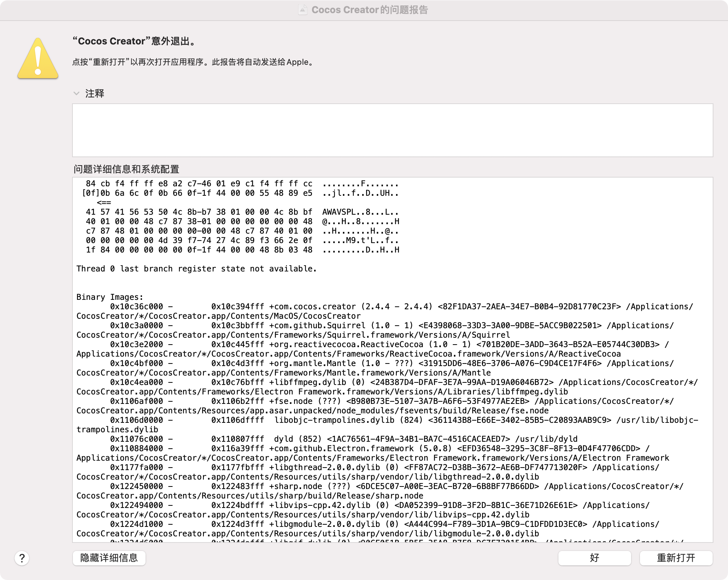Click the 'Binary Images:' heading line
This screenshot has width=728, height=580.
tap(110, 297)
